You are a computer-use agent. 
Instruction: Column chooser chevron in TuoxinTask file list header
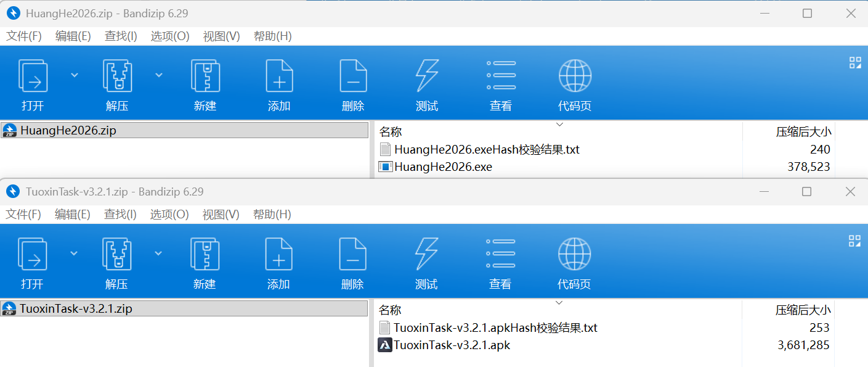(x=559, y=303)
